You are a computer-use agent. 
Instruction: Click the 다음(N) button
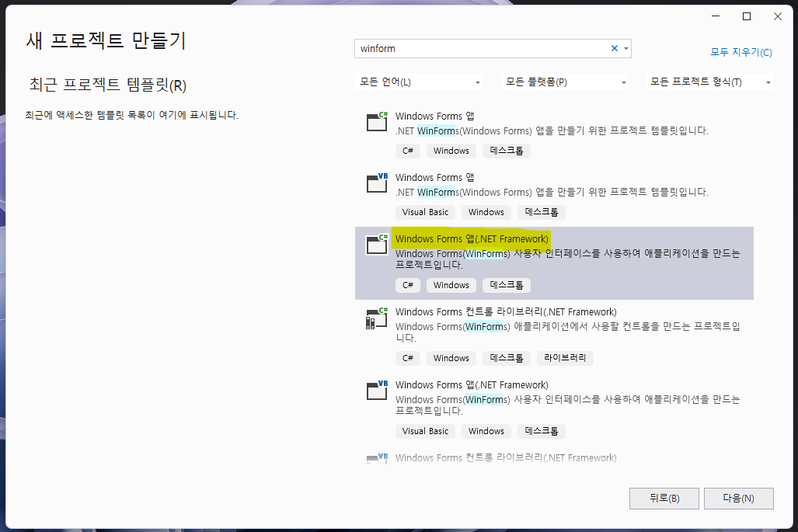738,499
